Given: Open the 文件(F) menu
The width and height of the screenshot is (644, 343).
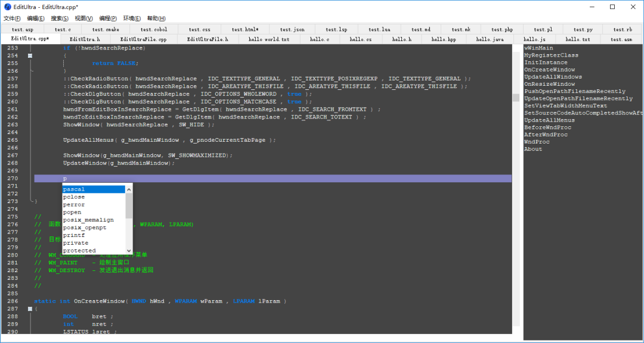Looking at the screenshot, I should pos(12,18).
